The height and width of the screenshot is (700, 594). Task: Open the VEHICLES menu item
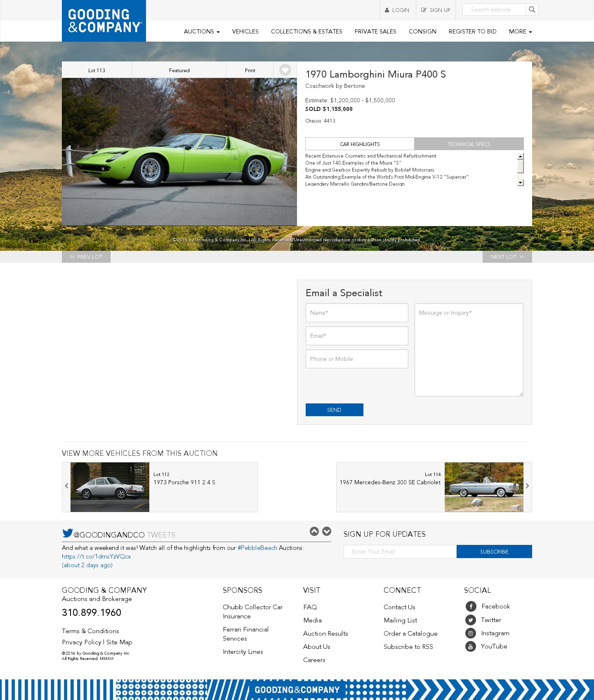(x=245, y=31)
